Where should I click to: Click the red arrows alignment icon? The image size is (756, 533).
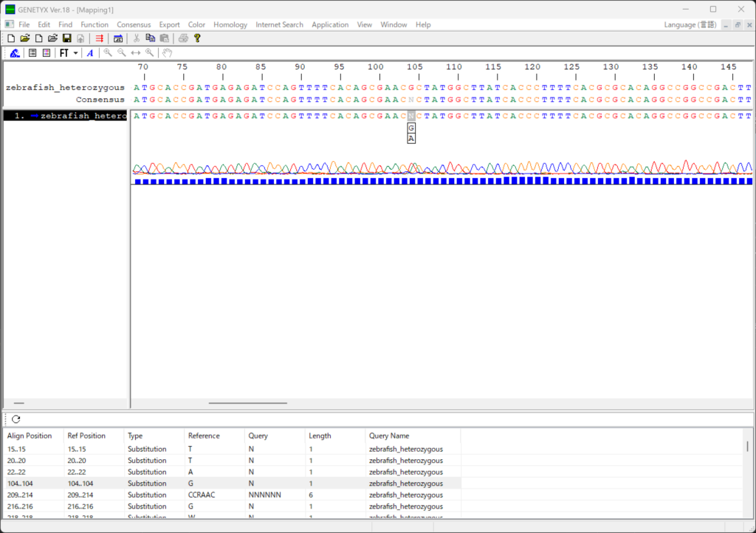pos(99,38)
